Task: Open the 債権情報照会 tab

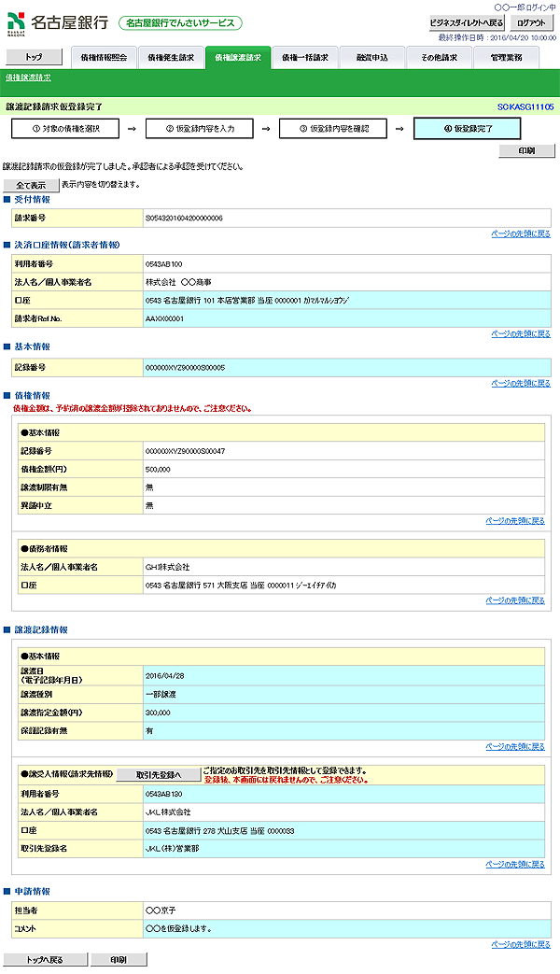Action: (x=104, y=58)
